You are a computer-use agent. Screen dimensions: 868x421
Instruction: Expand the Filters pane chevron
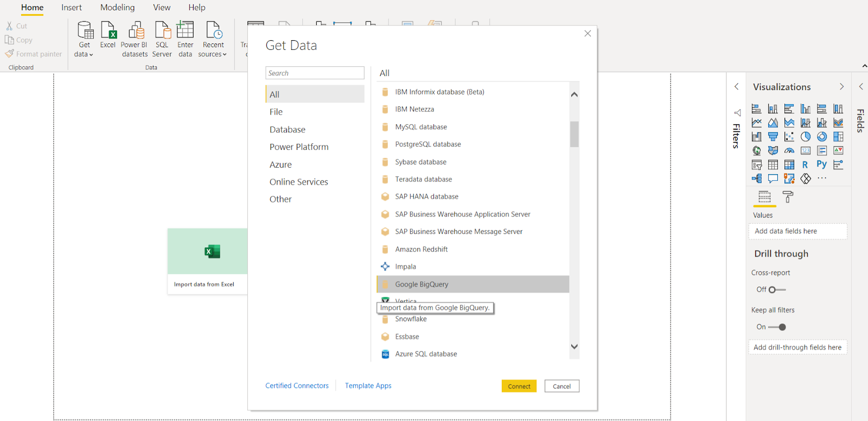(x=736, y=87)
